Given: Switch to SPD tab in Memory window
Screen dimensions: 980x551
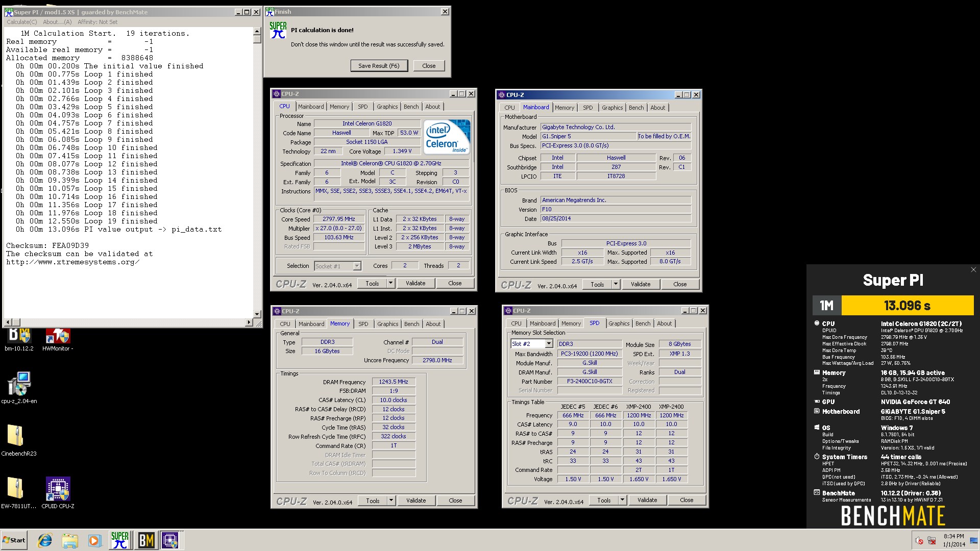Looking at the screenshot, I should [x=363, y=324].
